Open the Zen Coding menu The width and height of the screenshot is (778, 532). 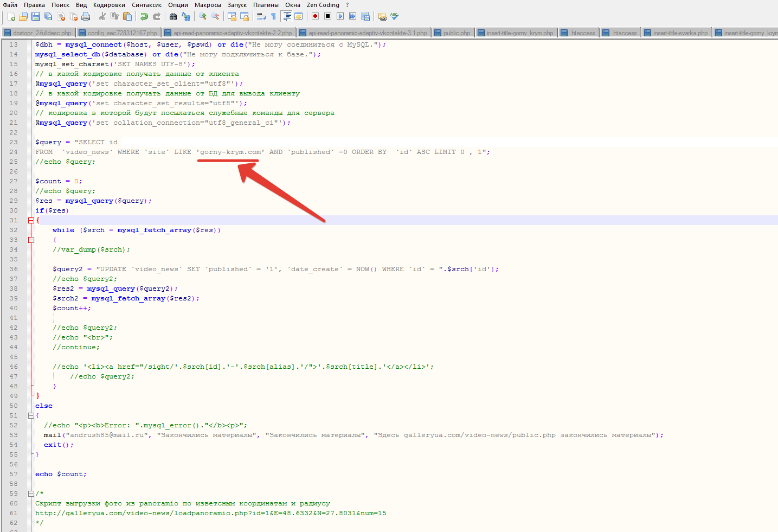click(x=323, y=5)
